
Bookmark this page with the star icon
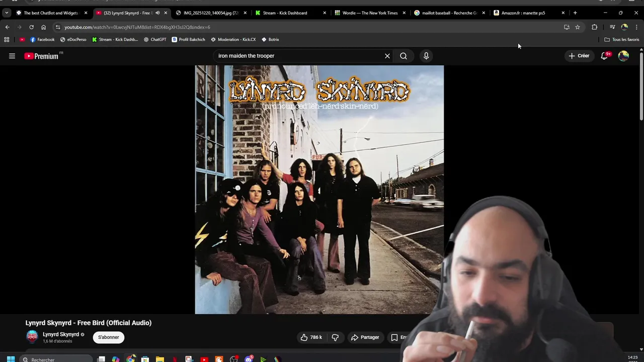[x=578, y=27]
